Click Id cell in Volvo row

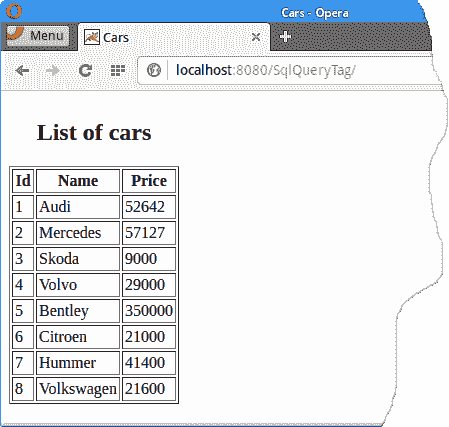coord(23,285)
